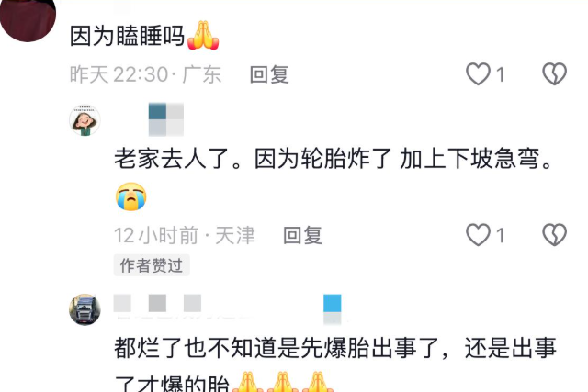This screenshot has width=588, height=392.
Task: Tap the blue tag beside the truck user's name
Action: coord(333,308)
